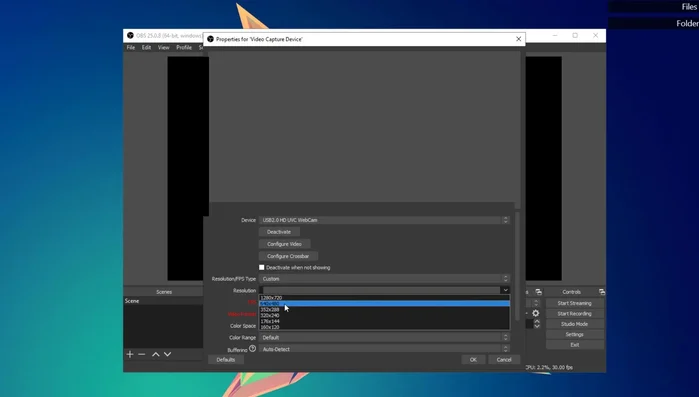Click the Buffering help question mark icon
The image size is (699, 397).
(x=252, y=348)
